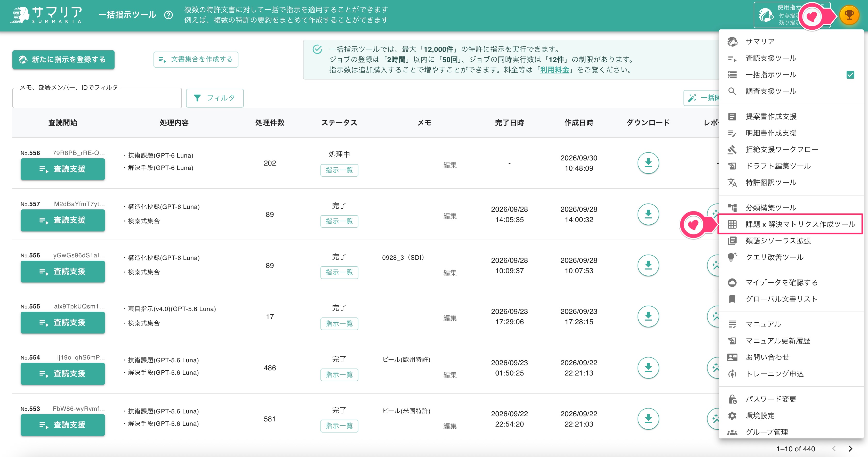Download results for job No.553
Image resolution: width=868 pixels, height=457 pixels.
648,419
